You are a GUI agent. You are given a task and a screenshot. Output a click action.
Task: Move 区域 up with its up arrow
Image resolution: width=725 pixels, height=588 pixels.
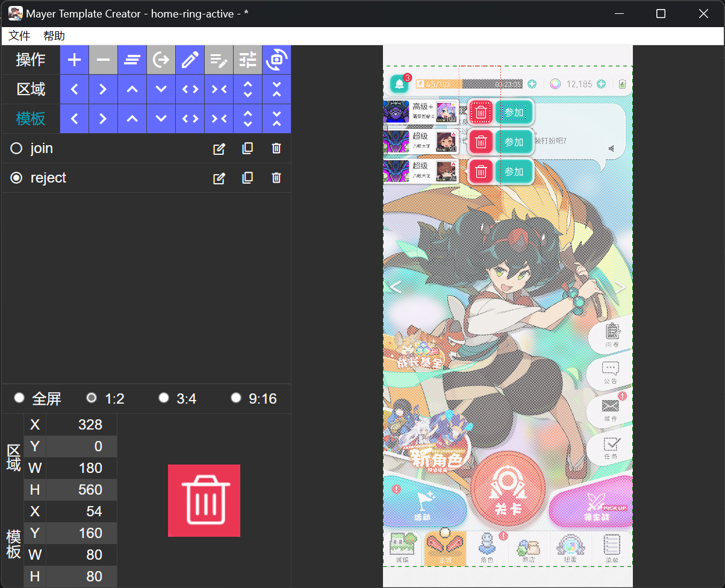tap(132, 89)
